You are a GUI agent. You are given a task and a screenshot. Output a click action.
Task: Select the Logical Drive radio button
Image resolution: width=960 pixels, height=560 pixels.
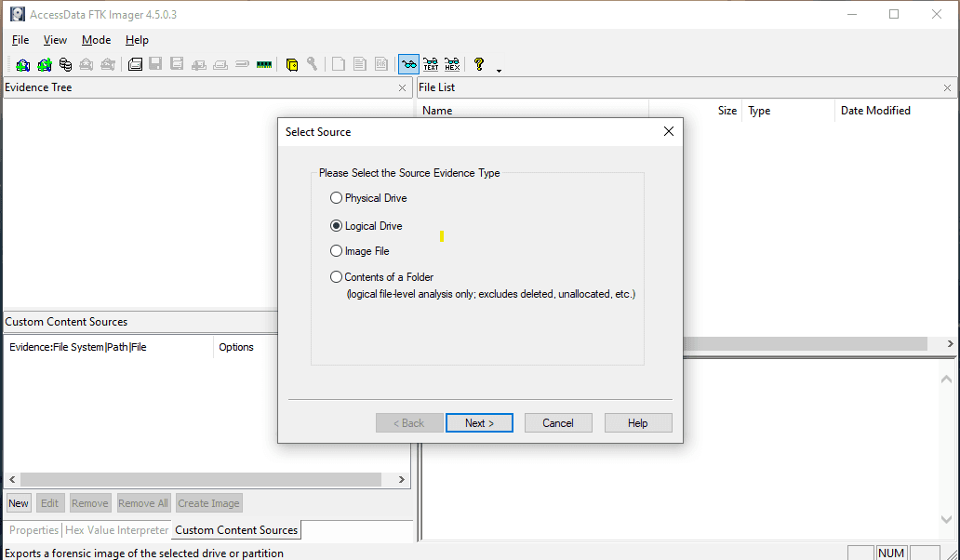(336, 226)
